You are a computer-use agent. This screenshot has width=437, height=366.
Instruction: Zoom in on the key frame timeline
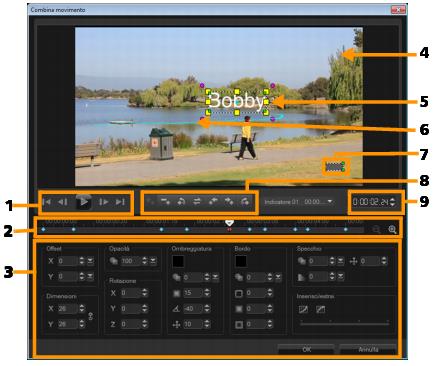[x=392, y=229]
